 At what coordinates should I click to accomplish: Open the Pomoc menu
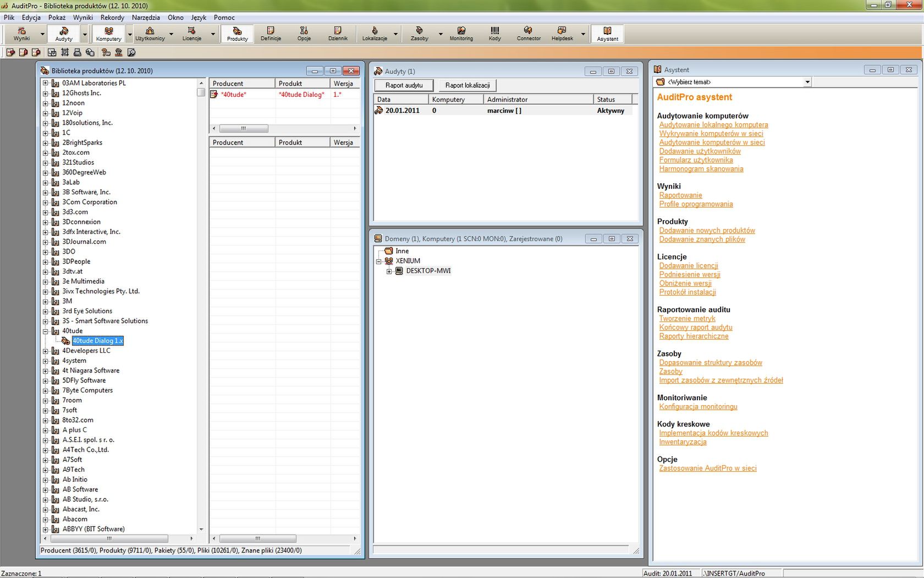pyautogui.click(x=224, y=18)
